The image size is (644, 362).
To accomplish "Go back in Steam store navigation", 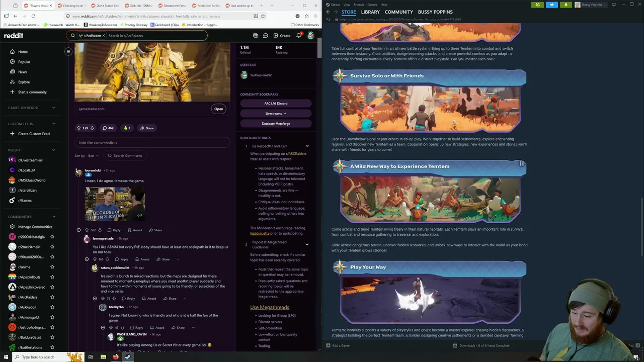I will 328,12.
